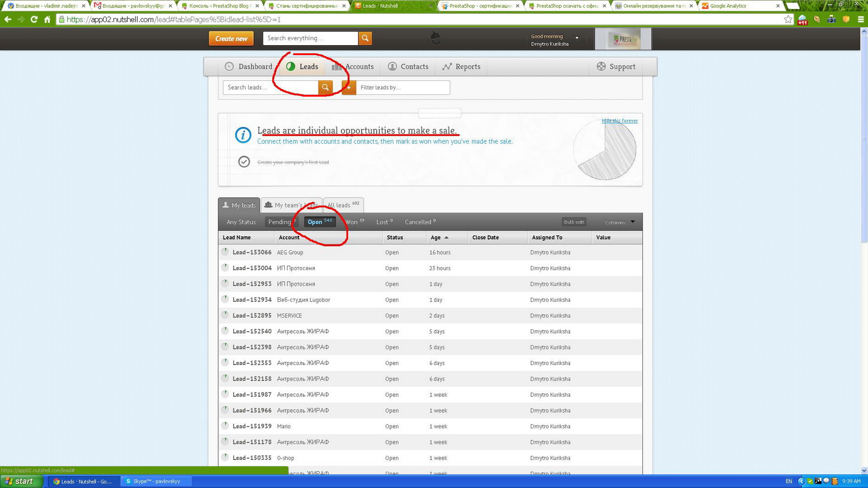868x488 pixels.
Task: Filter leads by Lost status
Action: [x=384, y=222]
